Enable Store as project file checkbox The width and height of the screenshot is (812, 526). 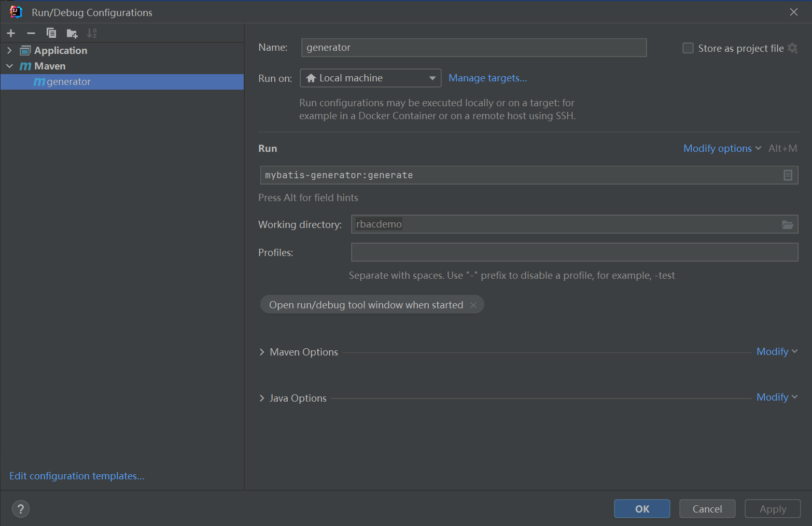[x=688, y=48]
